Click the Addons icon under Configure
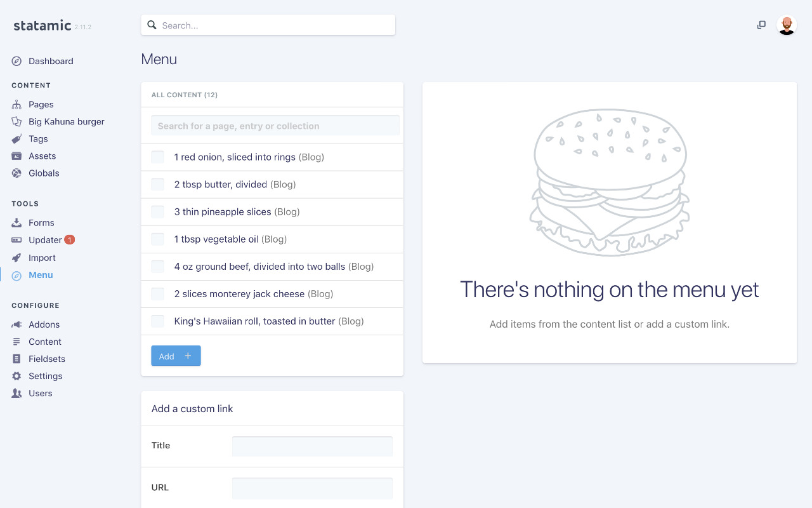The height and width of the screenshot is (508, 812). point(16,324)
